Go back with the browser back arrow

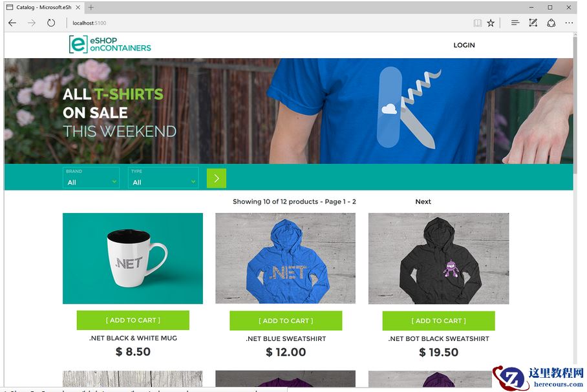pyautogui.click(x=12, y=23)
